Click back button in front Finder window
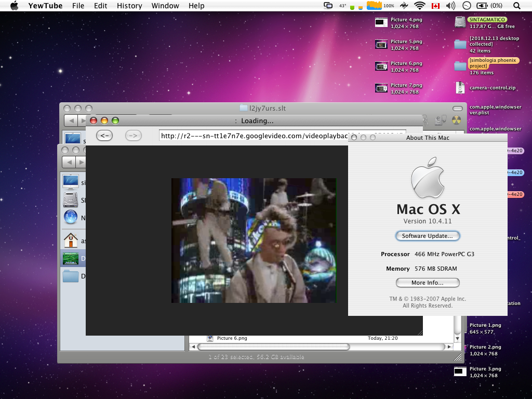This screenshot has height=399, width=532. [69, 162]
